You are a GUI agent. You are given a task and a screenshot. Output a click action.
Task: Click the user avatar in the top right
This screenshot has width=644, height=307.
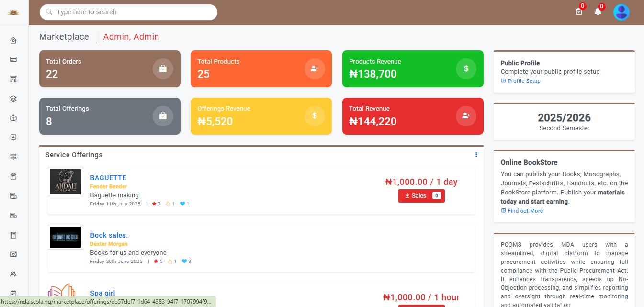pyautogui.click(x=621, y=12)
